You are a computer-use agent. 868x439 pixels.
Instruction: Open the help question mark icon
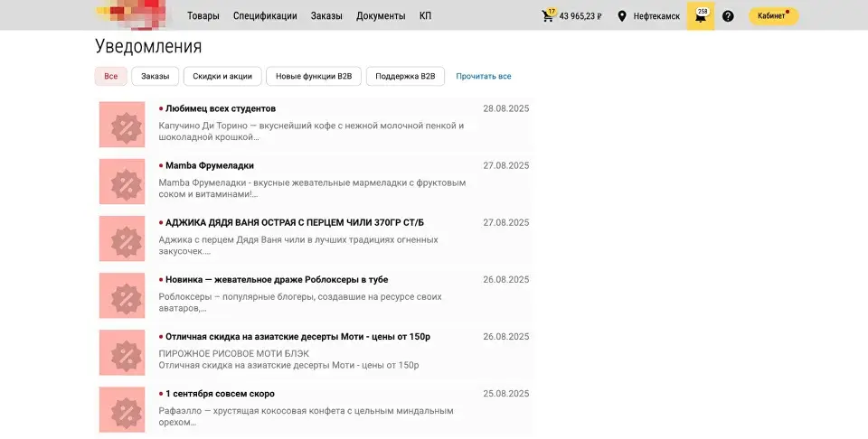point(728,16)
